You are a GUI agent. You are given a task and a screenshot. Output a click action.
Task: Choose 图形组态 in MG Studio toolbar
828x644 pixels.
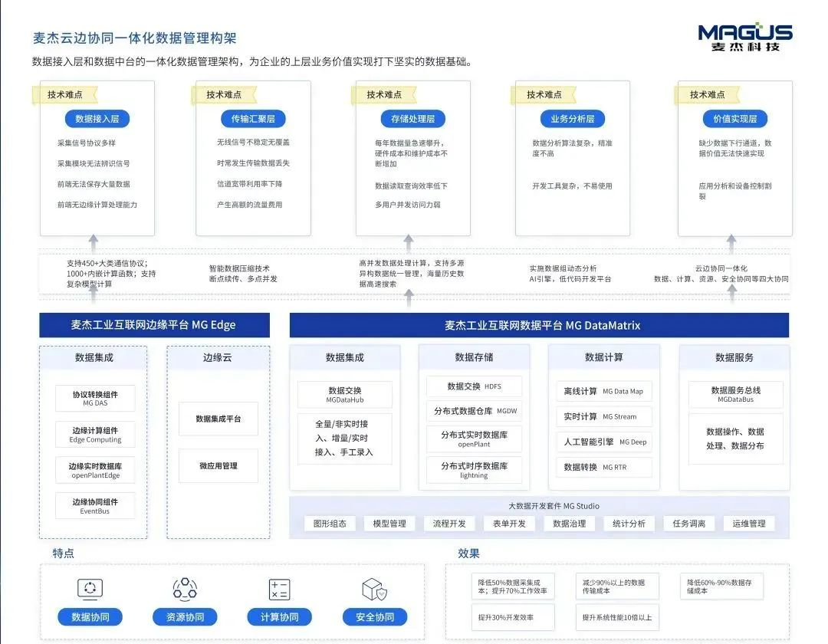[x=330, y=524]
